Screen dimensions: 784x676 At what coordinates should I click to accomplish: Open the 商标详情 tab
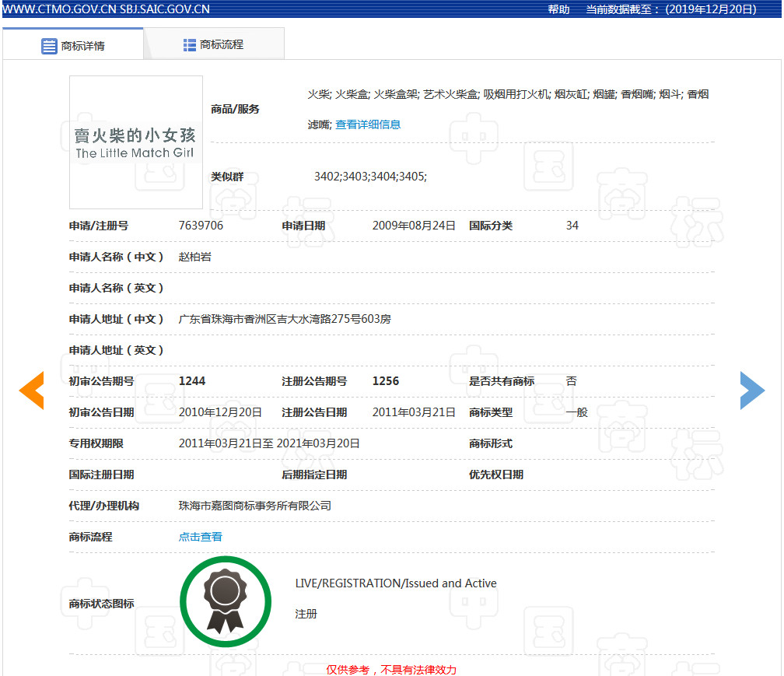(73, 44)
